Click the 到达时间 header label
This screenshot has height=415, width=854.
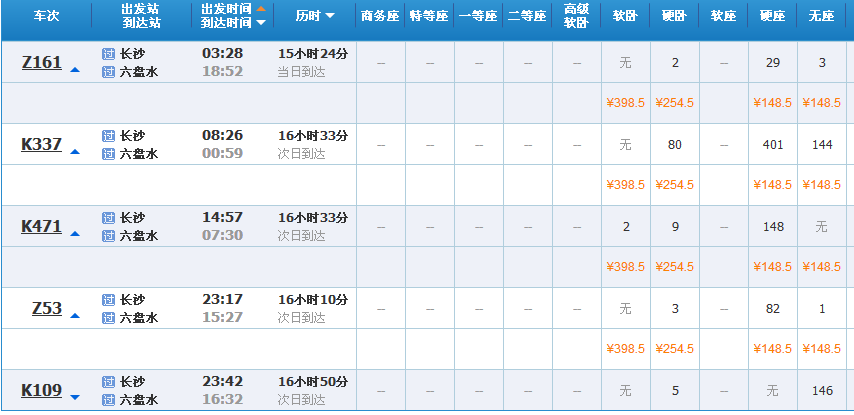[226, 22]
